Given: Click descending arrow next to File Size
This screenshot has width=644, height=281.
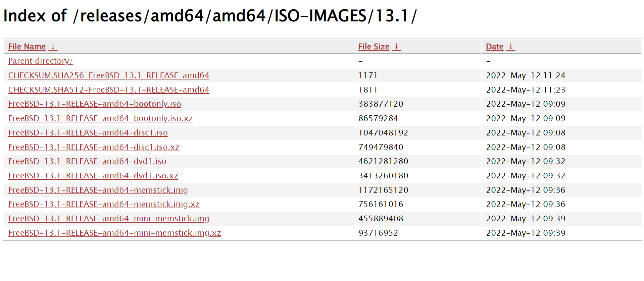Looking at the screenshot, I should [396, 47].
